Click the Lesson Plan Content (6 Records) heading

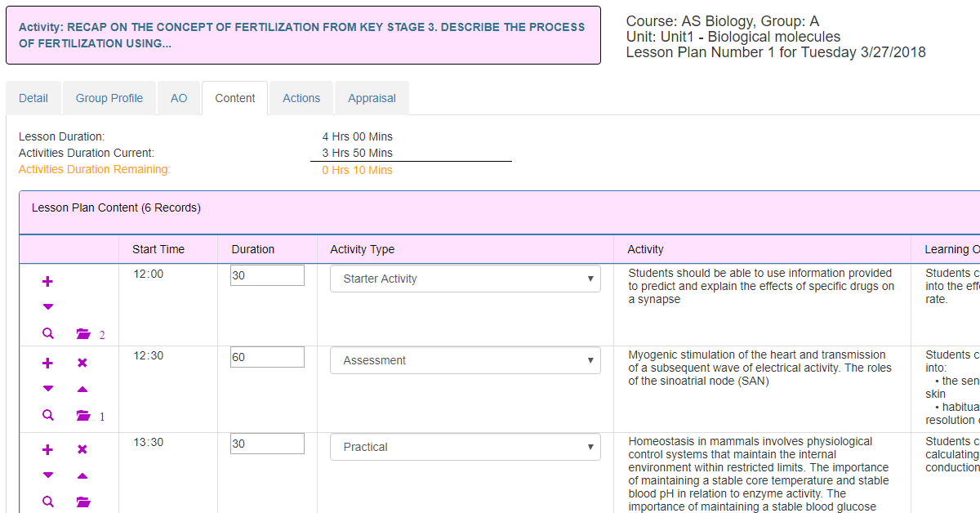[116, 207]
